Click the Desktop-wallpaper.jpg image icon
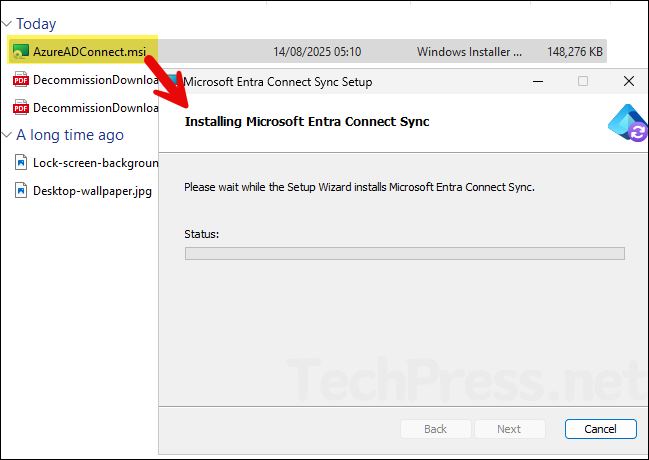 (x=21, y=190)
